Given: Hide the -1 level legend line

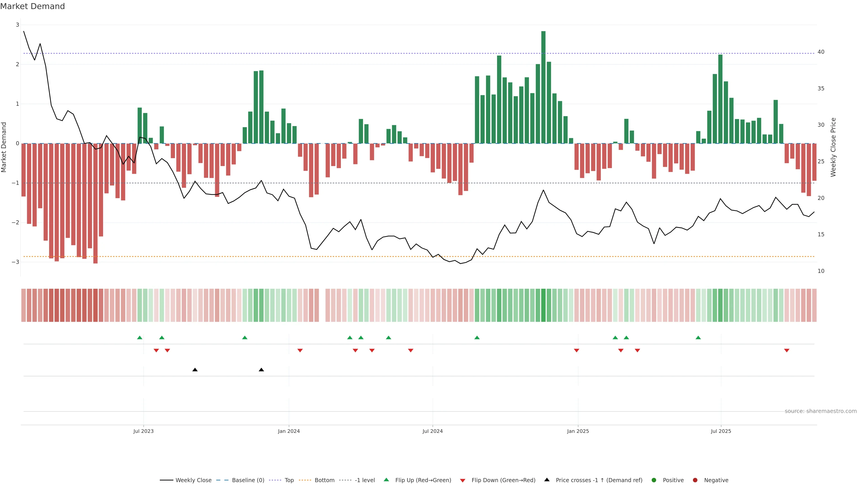Looking at the screenshot, I should click(365, 480).
